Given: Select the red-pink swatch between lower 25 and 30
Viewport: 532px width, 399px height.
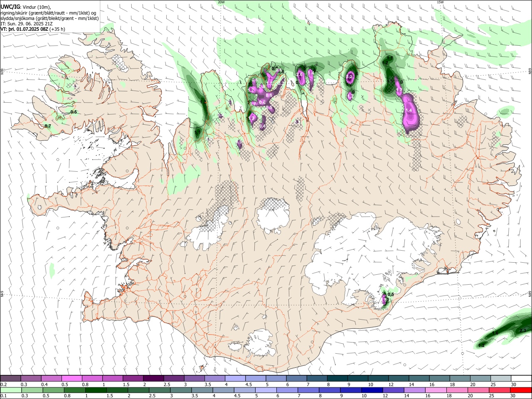Looking at the screenshot, I should 500,390.
